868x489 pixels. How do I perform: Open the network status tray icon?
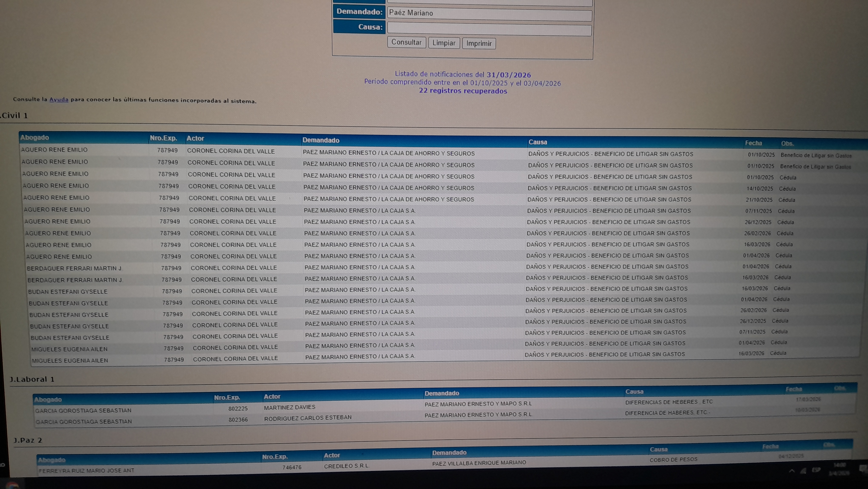[x=803, y=471]
